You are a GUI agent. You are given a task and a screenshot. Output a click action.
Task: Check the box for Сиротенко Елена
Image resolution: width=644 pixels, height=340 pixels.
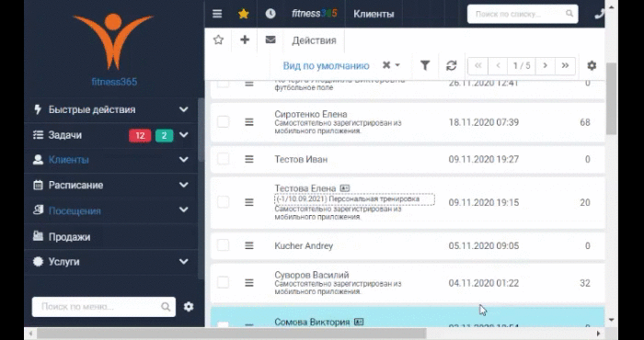pyautogui.click(x=223, y=122)
